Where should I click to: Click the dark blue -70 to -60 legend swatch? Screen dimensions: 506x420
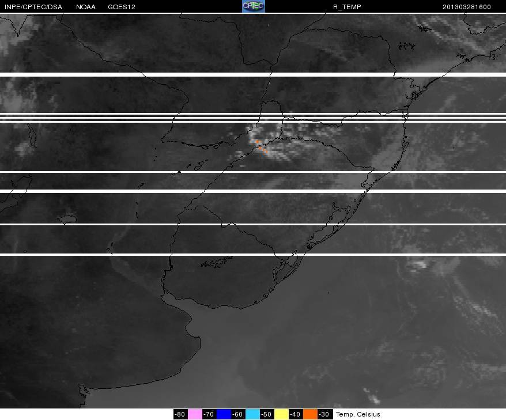[x=224, y=414]
